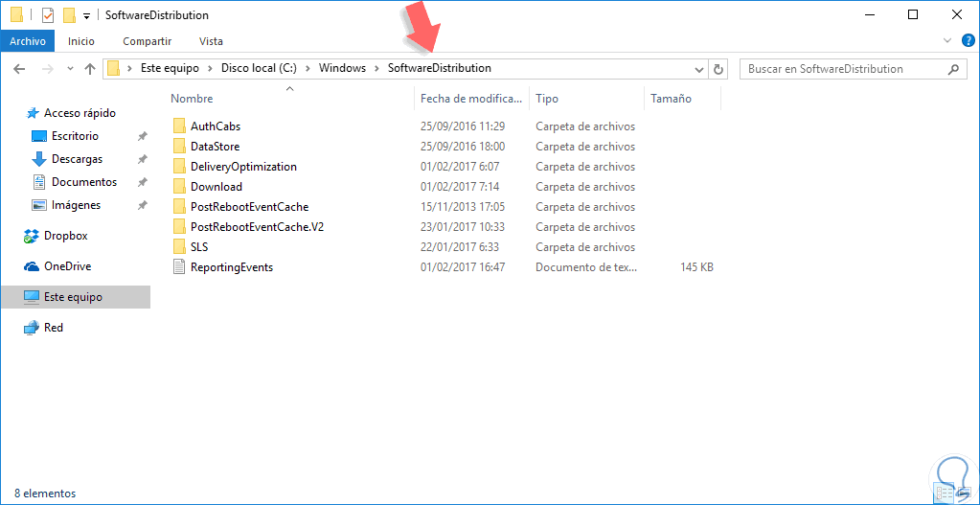Go forward with the right arrow
This screenshot has height=505, width=980.
48,69
